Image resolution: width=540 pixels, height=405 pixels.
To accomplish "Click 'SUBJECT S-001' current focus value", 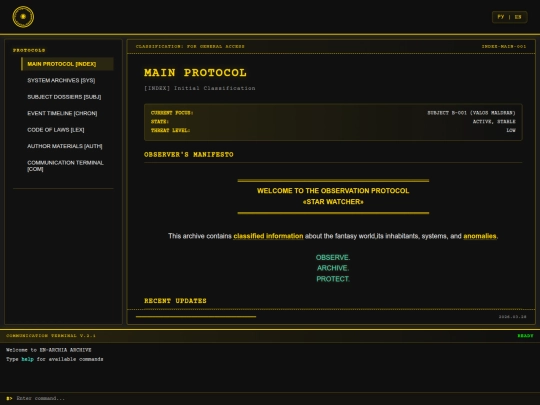I will 471,113.
